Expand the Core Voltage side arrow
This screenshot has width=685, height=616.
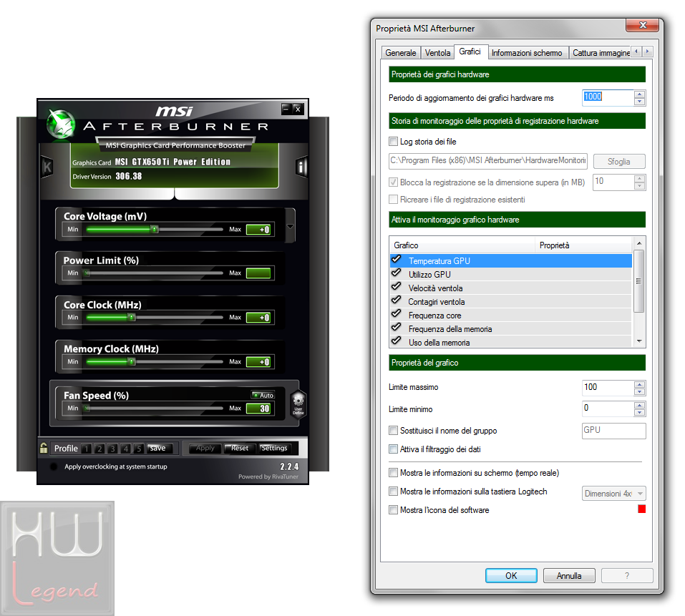click(x=290, y=226)
